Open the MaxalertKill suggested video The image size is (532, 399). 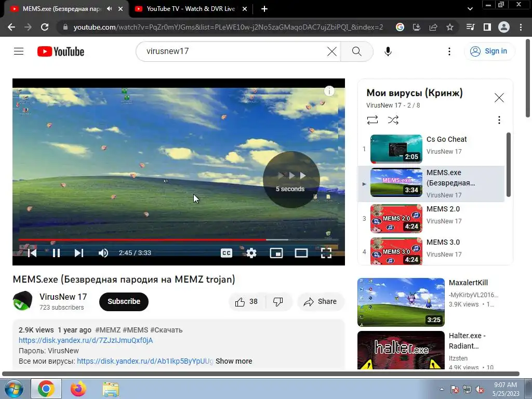401,302
